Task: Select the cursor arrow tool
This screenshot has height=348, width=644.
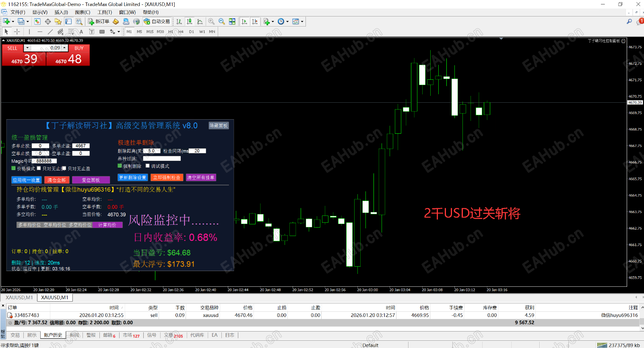Action: (x=6, y=31)
